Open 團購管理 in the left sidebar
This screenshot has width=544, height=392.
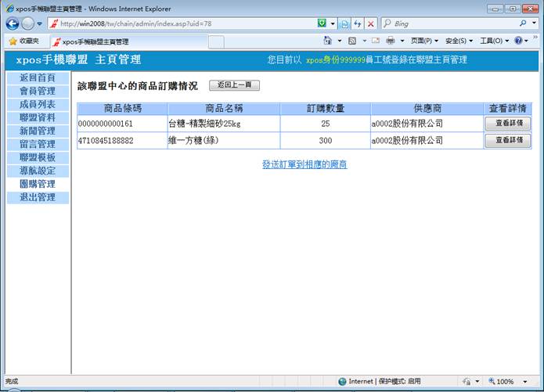tap(38, 185)
